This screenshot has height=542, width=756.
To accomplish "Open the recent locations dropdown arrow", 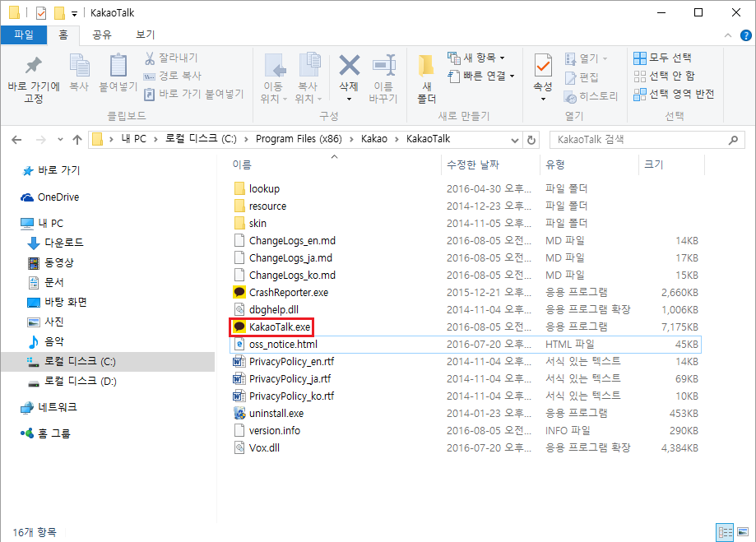I will [x=60, y=140].
